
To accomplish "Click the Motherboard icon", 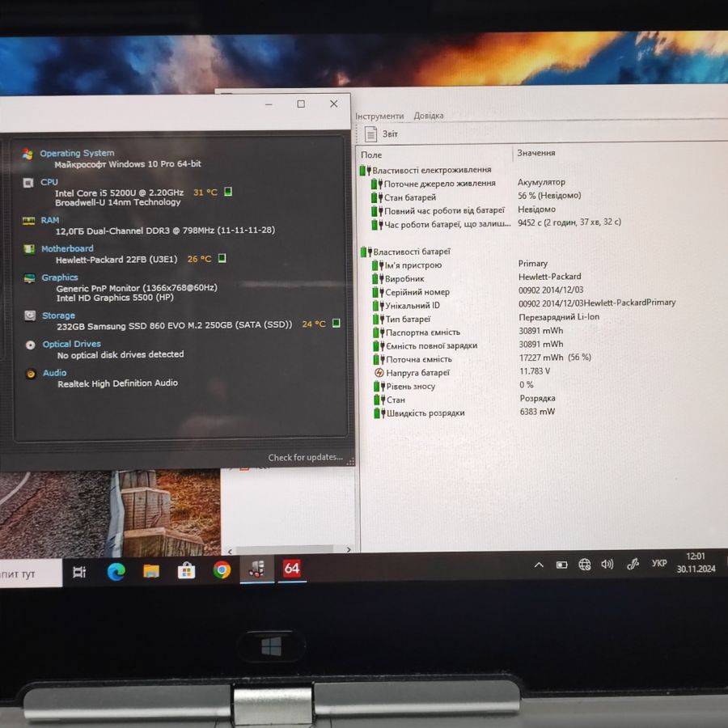I will (29, 249).
